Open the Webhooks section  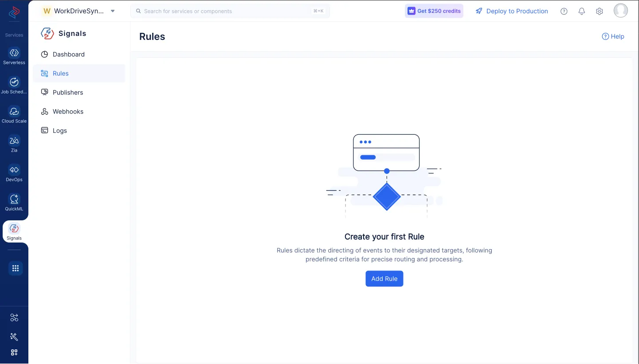click(x=67, y=111)
